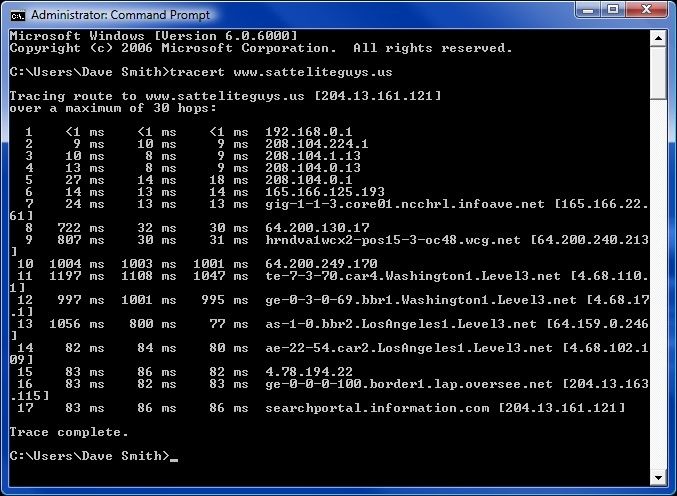
Task: Click the hop 3 address 208.104.1.13
Action: [x=313, y=156]
